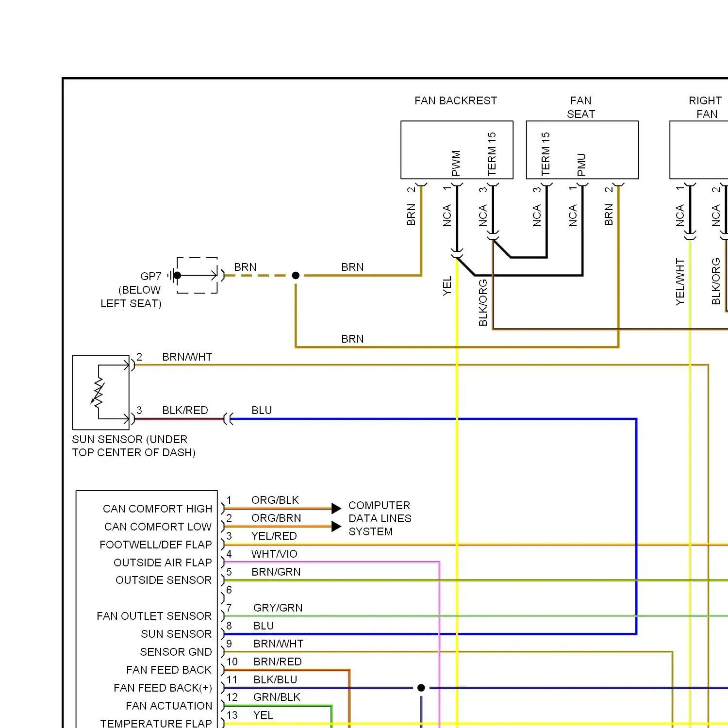
Task: Click the splice dot on the GP7 BRN wire
Action: [x=296, y=275]
